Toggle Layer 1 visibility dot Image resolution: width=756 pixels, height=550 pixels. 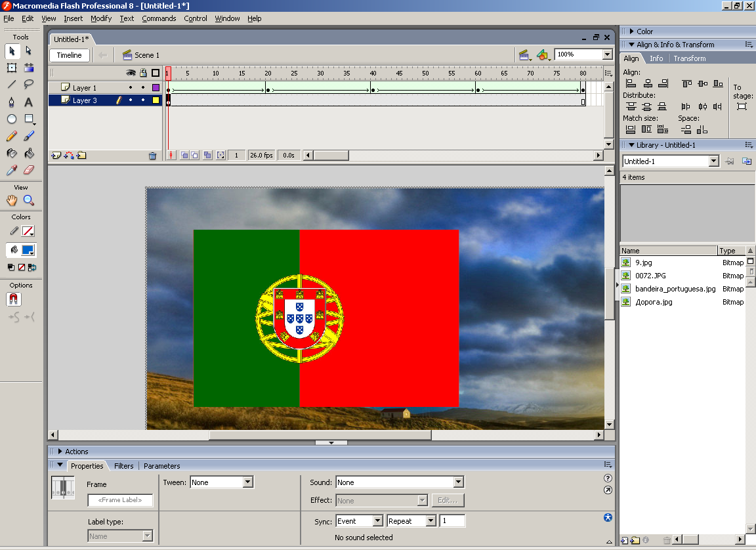pos(131,88)
